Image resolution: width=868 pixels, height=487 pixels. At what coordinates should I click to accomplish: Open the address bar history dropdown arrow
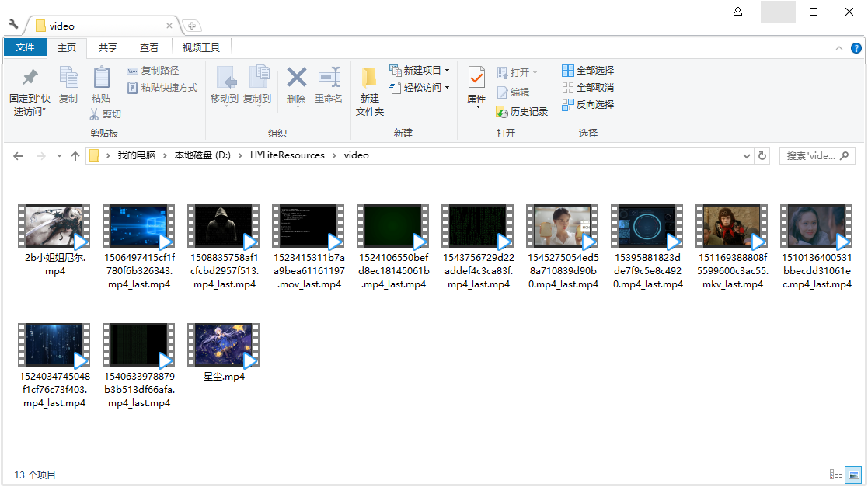(x=747, y=155)
